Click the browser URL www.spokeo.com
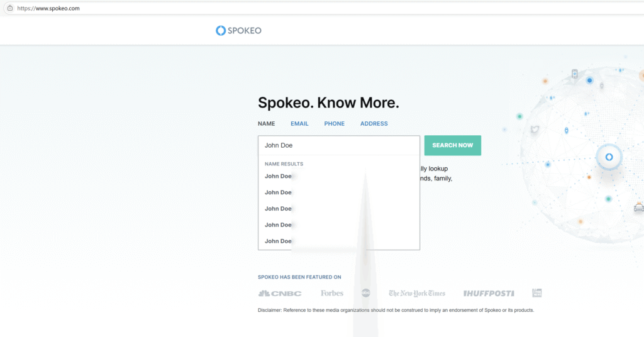 [x=48, y=8]
